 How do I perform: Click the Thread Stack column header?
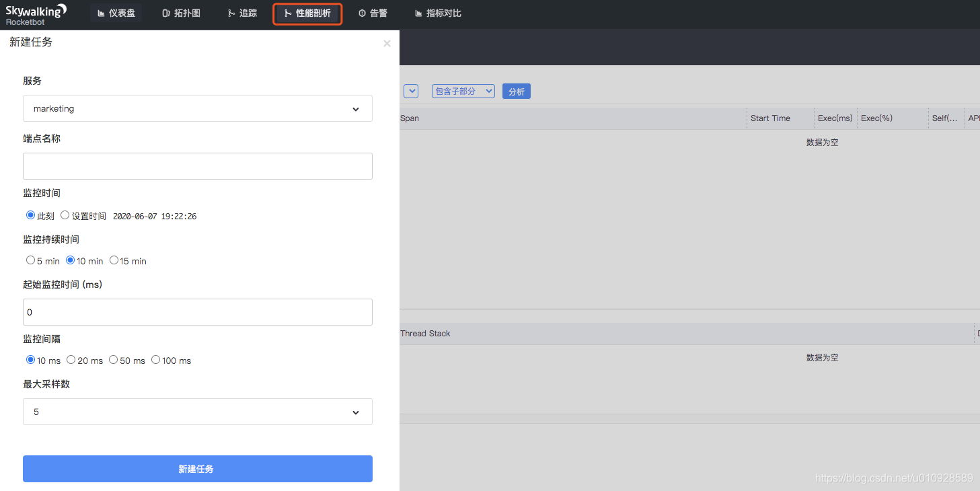[x=425, y=334]
